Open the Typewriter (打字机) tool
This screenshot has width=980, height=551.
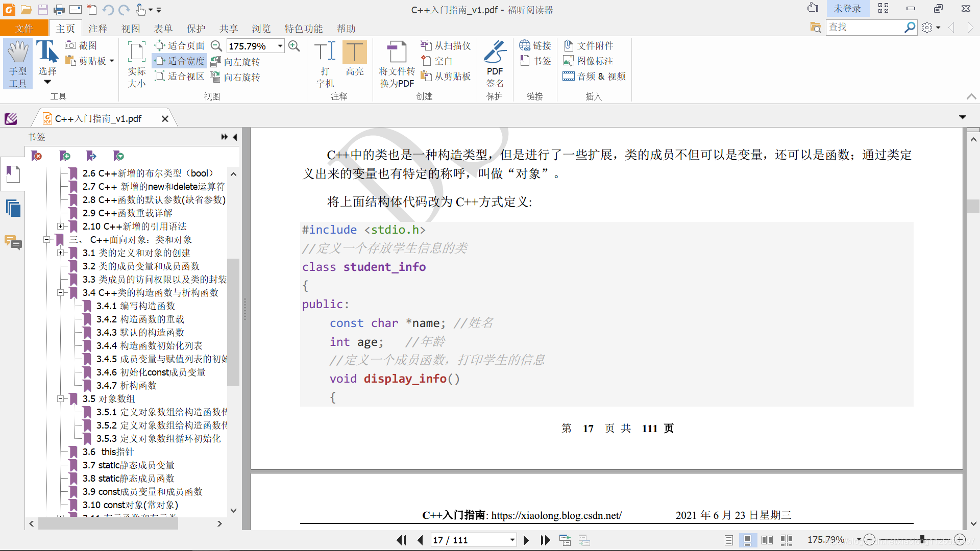325,63
